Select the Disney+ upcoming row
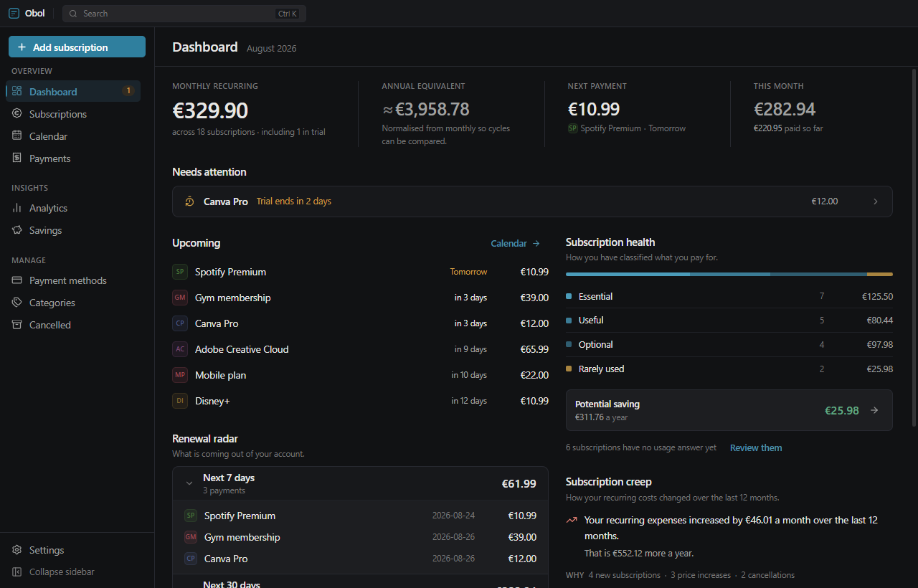The height and width of the screenshot is (588, 918). (x=360, y=401)
